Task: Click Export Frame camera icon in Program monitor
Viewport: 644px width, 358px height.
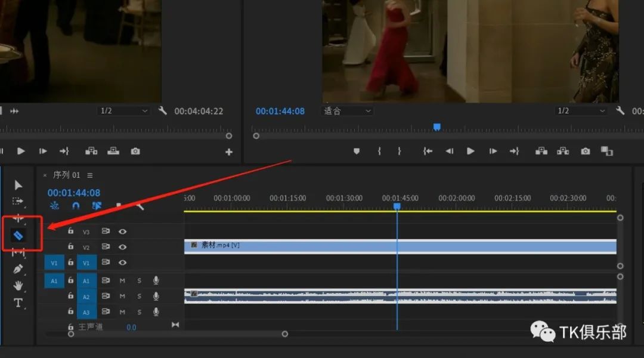Action: pos(586,152)
